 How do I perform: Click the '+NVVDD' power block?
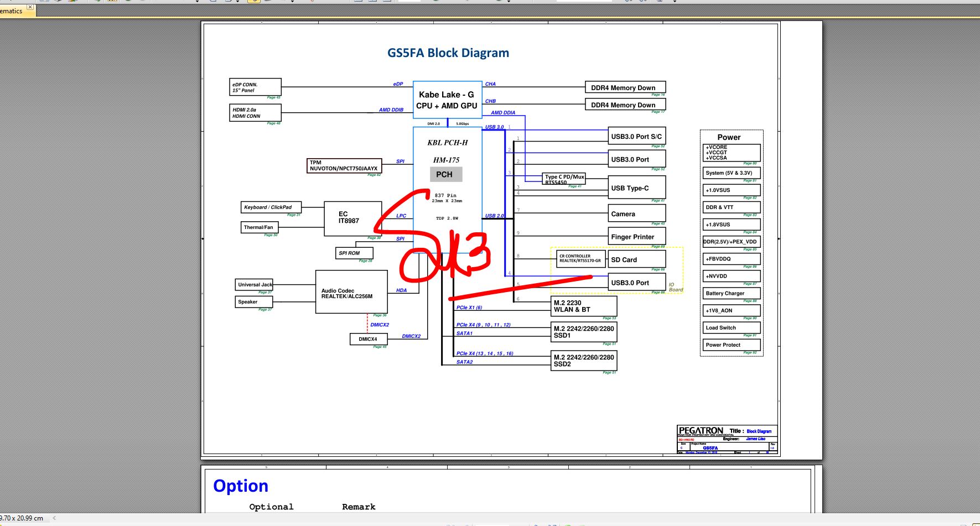(x=732, y=276)
